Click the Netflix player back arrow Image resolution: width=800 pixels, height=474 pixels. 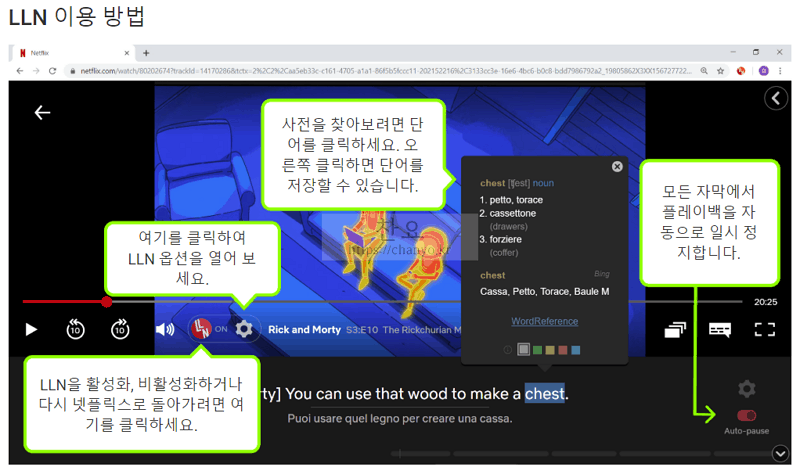click(42, 112)
